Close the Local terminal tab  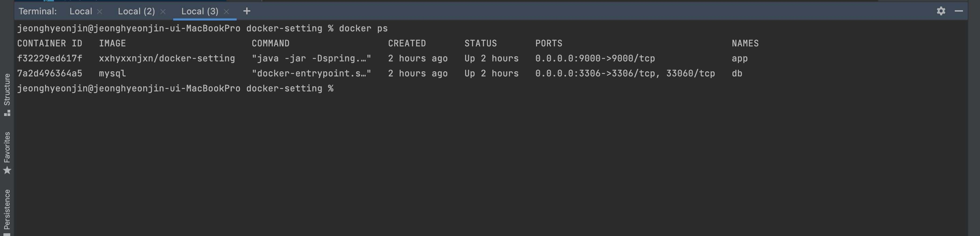coord(100,12)
